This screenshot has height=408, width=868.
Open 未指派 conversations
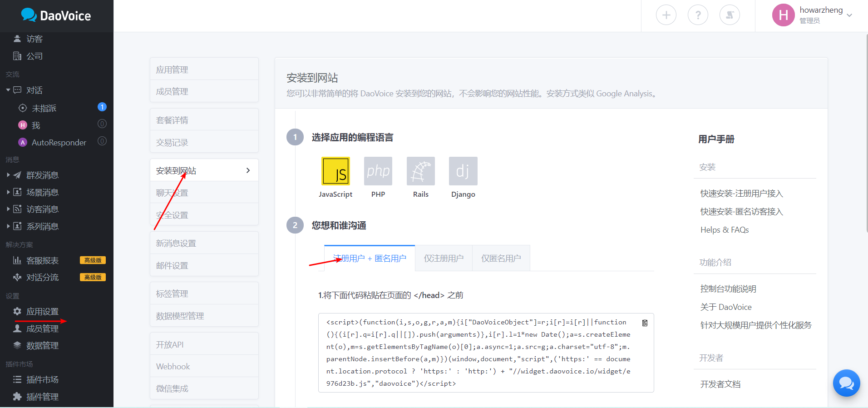(x=44, y=108)
